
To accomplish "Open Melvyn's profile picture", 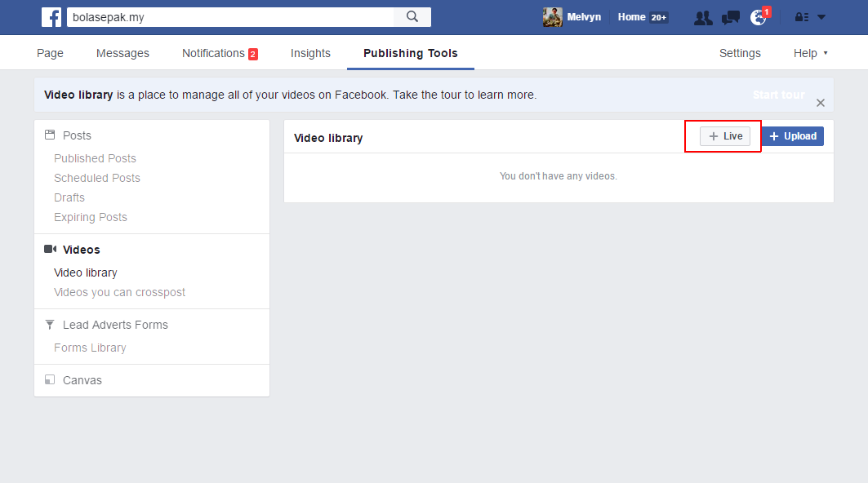I will point(553,17).
